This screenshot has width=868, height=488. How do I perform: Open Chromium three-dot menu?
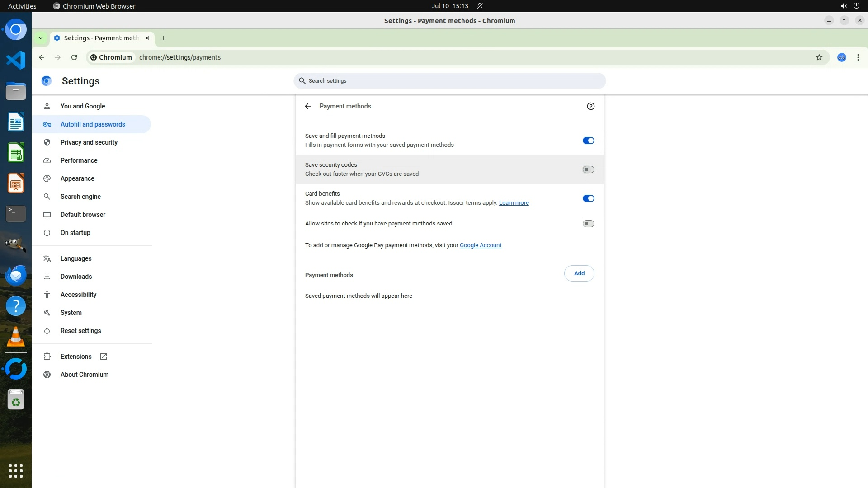coord(858,57)
